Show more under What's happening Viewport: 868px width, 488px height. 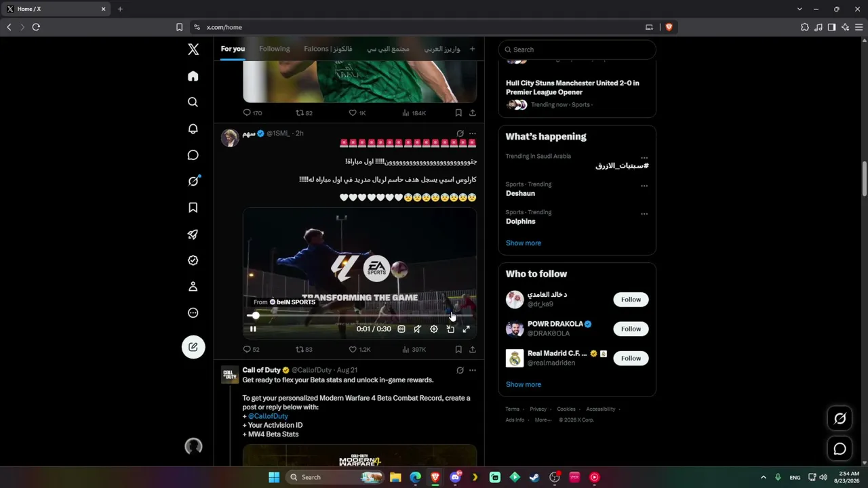coord(524,243)
